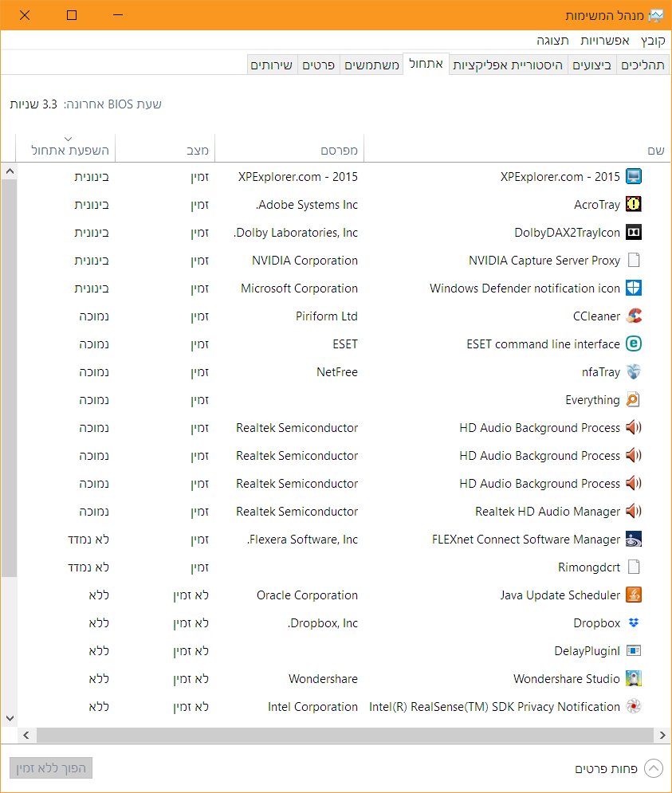Viewport: 672px width, 793px height.
Task: Select the Adobe Systems Inc publisher cell
Action: (307, 204)
